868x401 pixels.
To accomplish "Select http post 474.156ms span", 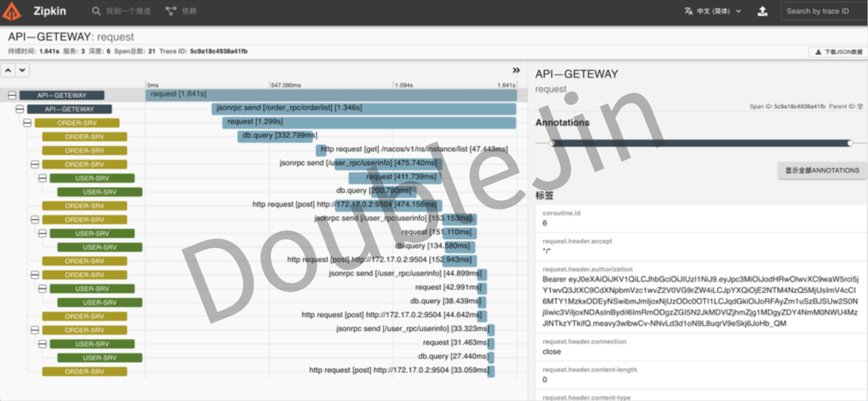I will pyautogui.click(x=389, y=205).
